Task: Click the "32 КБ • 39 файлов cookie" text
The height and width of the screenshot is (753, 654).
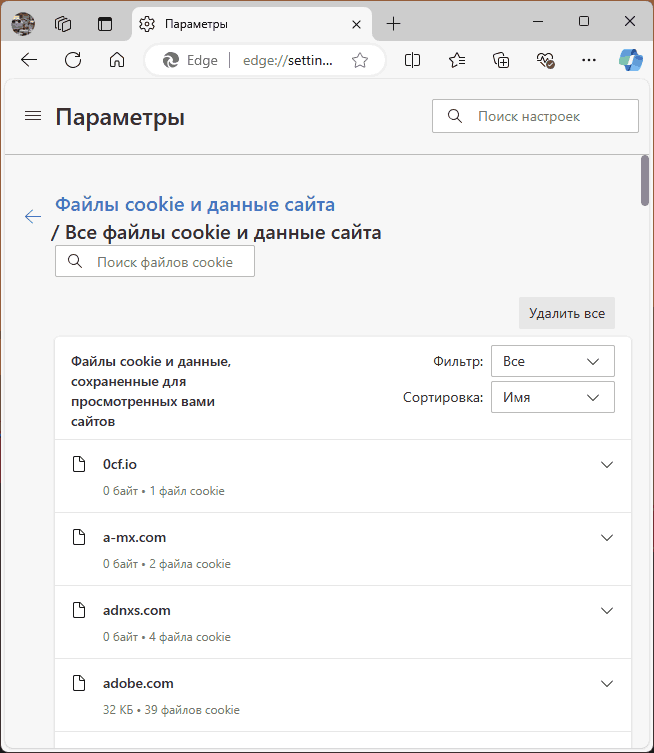Action: 171,710
